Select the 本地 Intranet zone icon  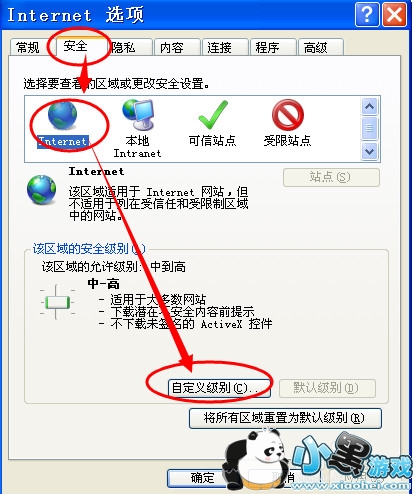click(x=138, y=115)
